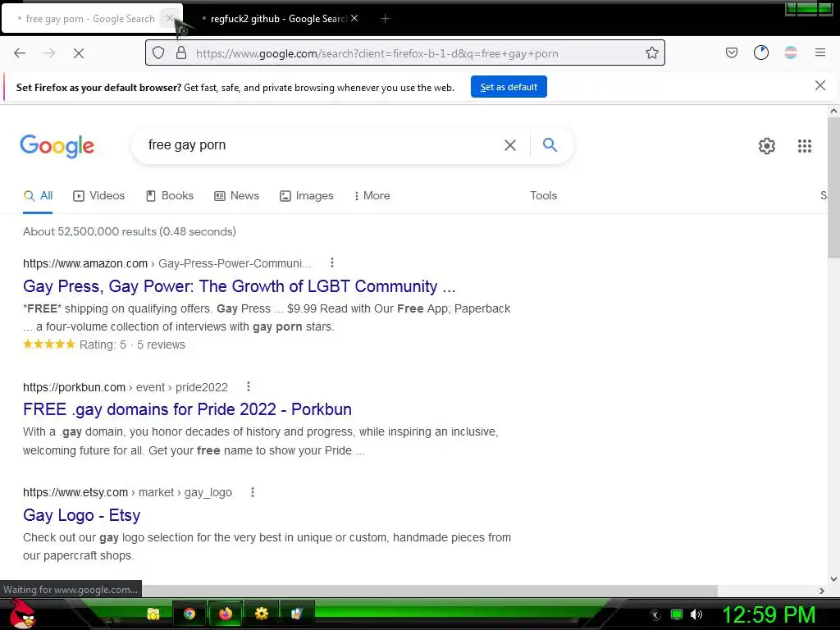Open the Firefox account circular icon
840x630 pixels.
pos(760,52)
